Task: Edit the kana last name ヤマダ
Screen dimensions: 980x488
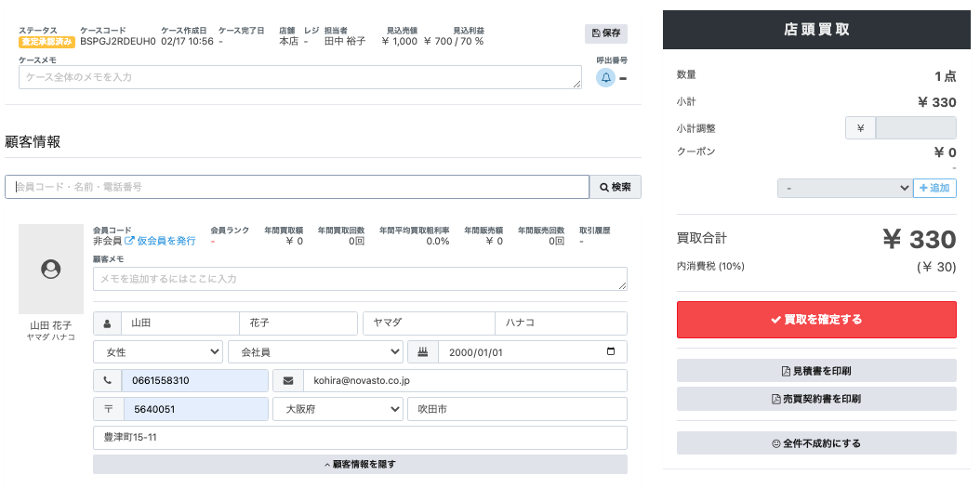Action: coord(429,323)
